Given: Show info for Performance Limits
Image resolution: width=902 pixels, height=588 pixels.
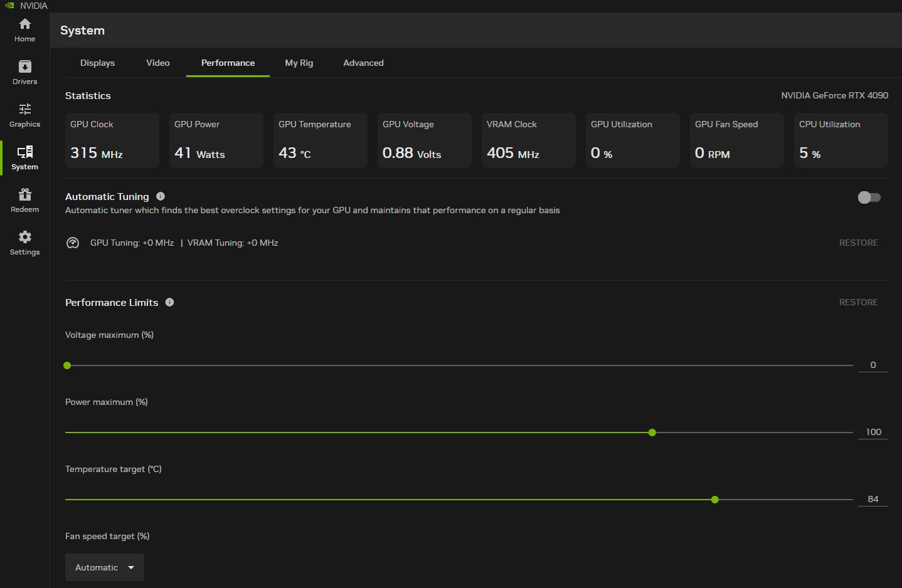Looking at the screenshot, I should (169, 302).
